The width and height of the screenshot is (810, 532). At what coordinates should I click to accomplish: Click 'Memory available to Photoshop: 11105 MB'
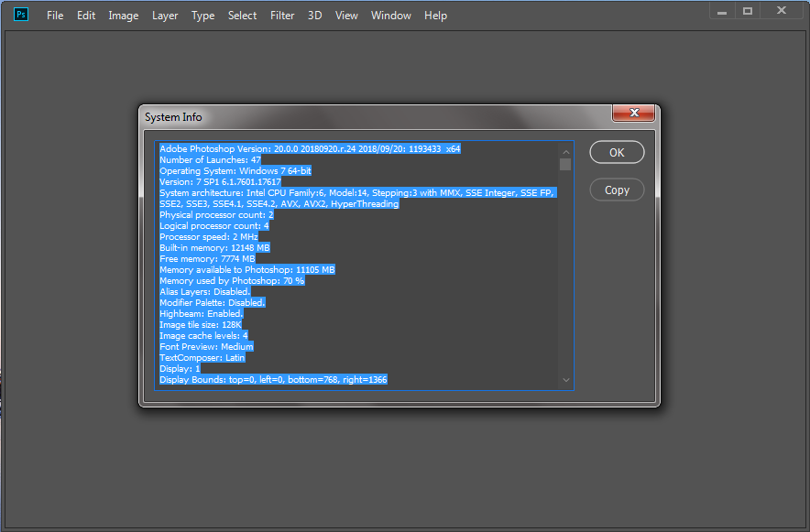click(x=246, y=269)
